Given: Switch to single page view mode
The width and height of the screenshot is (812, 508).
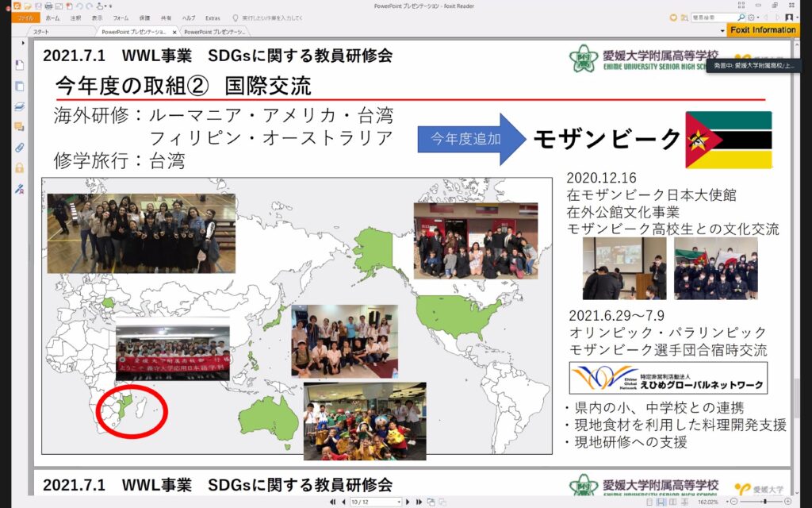Looking at the screenshot, I should point(649,502).
